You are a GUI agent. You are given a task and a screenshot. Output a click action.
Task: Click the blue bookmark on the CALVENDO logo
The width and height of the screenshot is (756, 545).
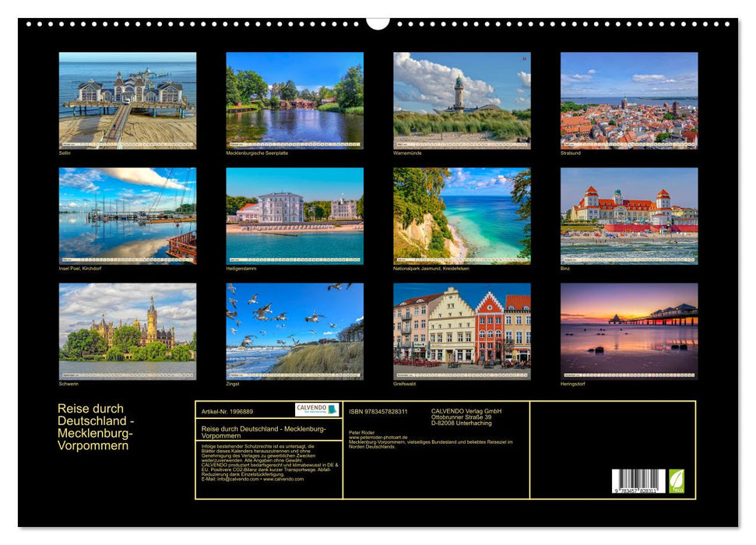click(x=332, y=410)
